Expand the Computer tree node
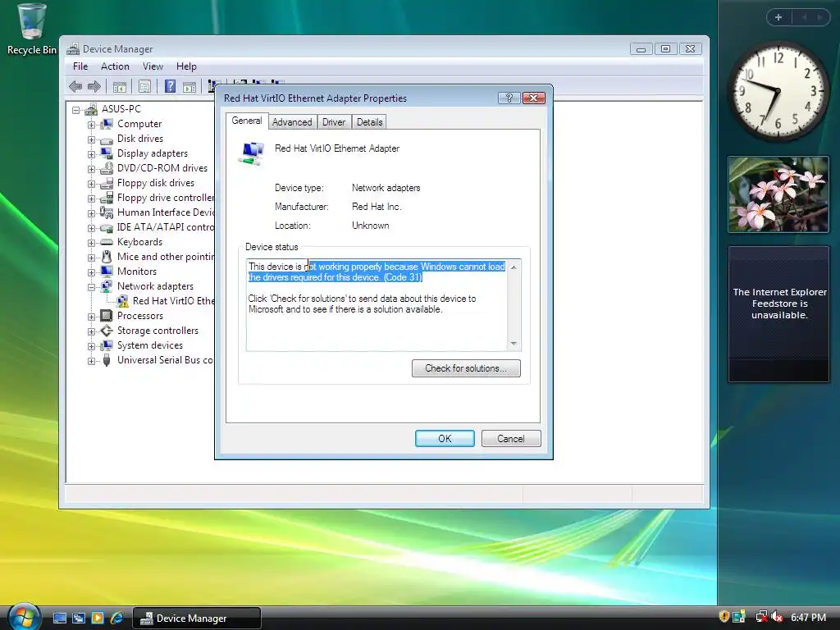The width and height of the screenshot is (840, 630). 92,125
